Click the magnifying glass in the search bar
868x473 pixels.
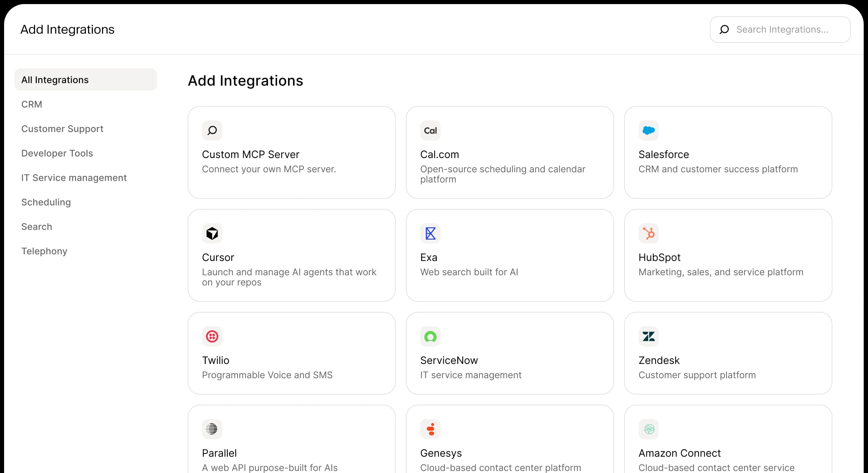(724, 30)
